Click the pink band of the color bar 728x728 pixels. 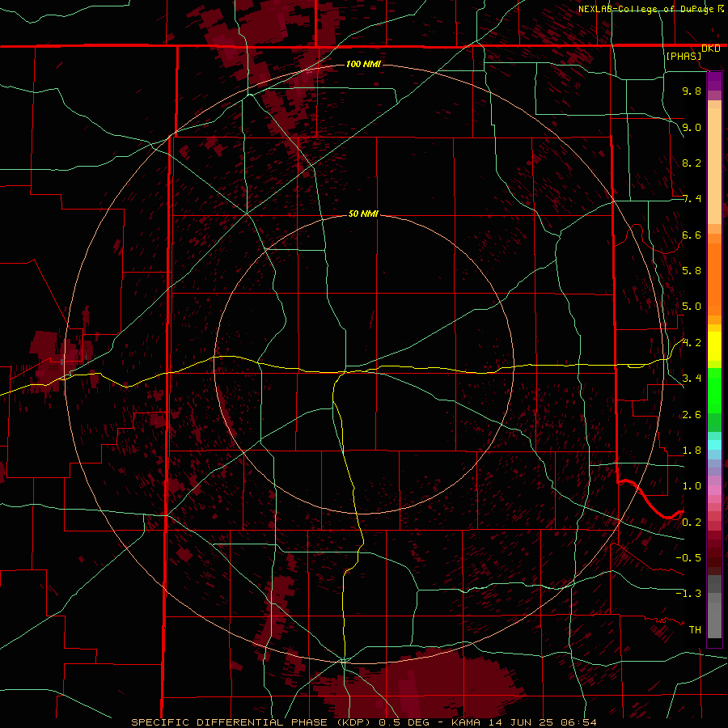[x=714, y=490]
